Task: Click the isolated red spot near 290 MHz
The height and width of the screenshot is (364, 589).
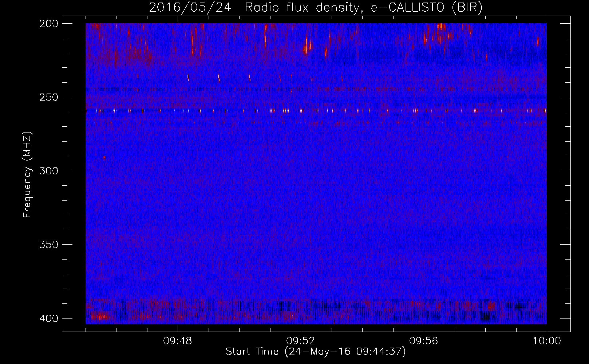Action: (104, 157)
